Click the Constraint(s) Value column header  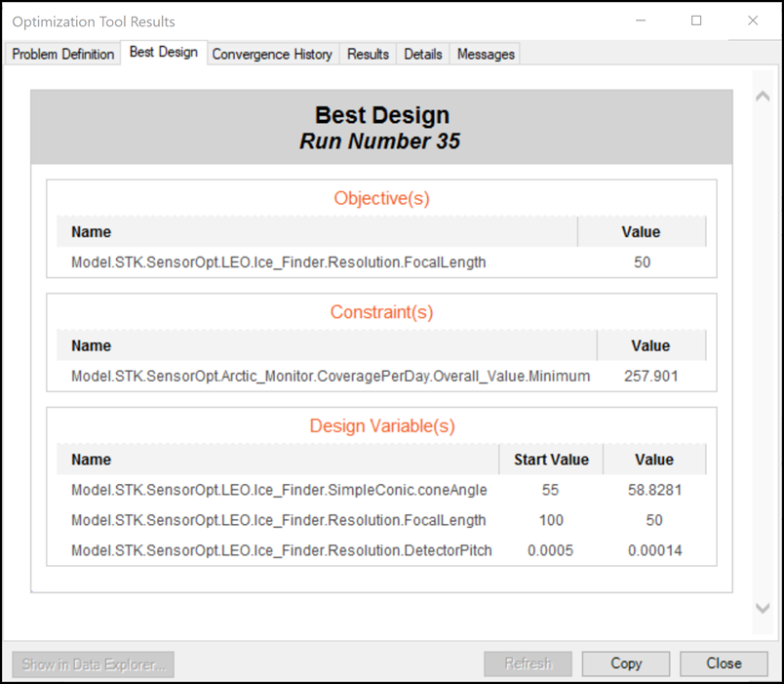(650, 345)
